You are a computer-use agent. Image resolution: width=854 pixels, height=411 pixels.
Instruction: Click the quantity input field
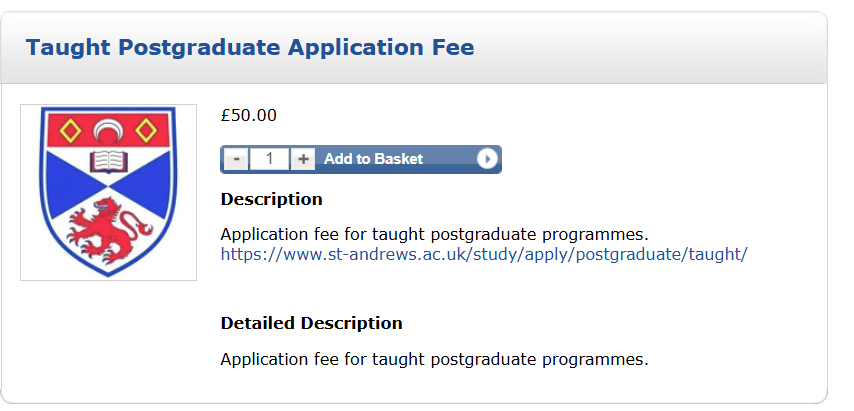(270, 159)
